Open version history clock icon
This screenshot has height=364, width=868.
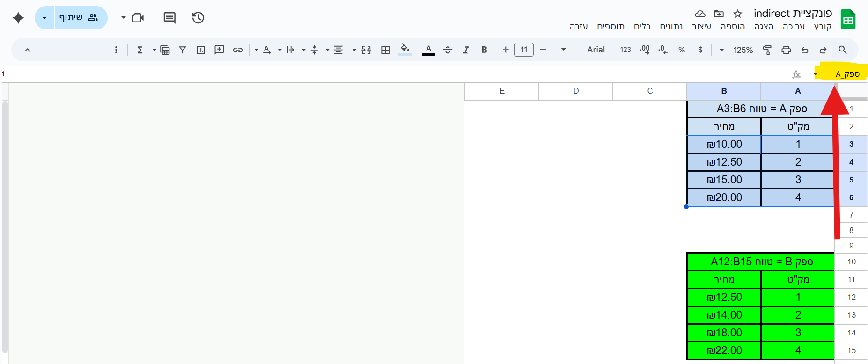tap(198, 18)
